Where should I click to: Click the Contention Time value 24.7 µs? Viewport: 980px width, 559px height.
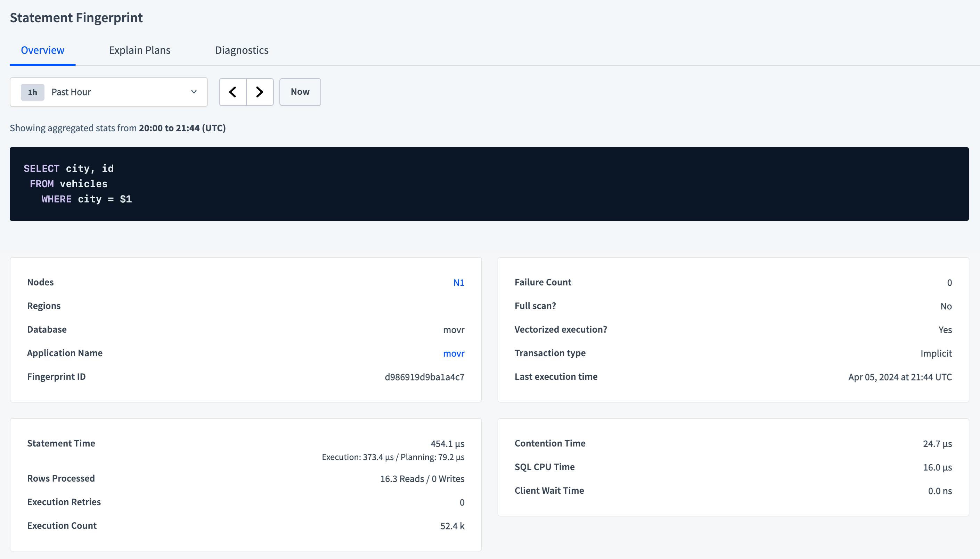point(937,444)
